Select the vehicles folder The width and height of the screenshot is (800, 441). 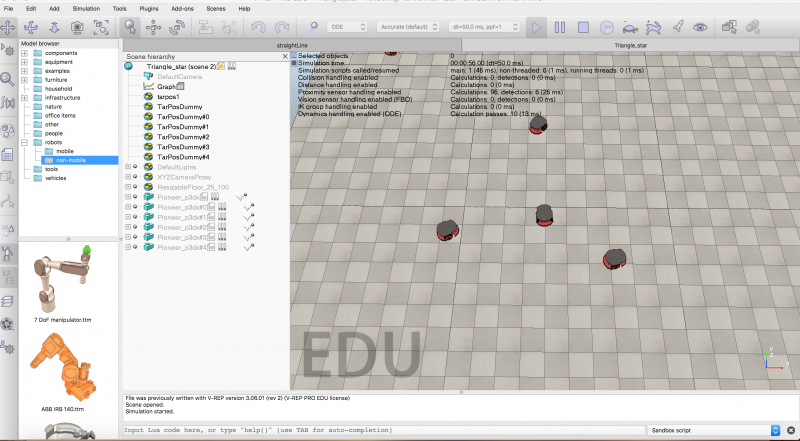(x=55, y=178)
